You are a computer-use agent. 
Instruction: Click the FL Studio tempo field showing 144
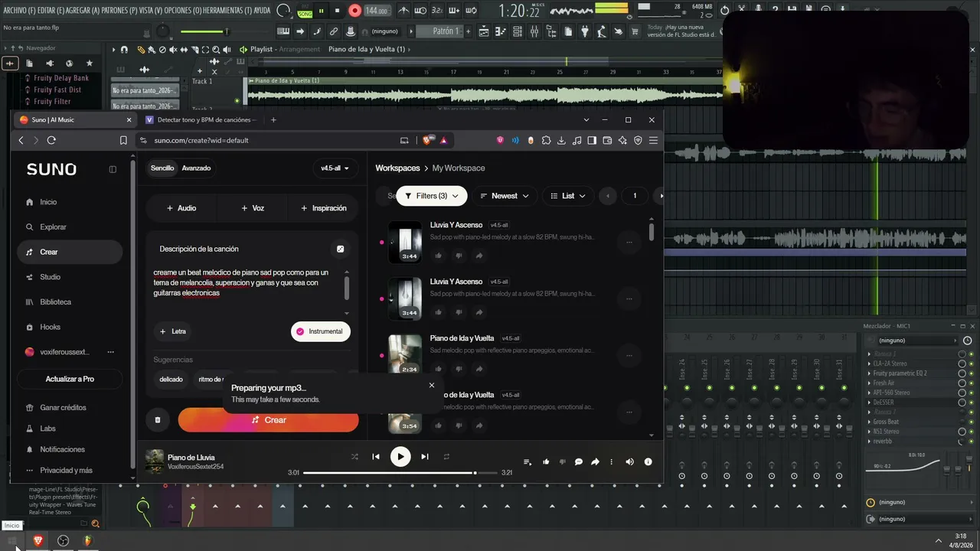click(377, 11)
